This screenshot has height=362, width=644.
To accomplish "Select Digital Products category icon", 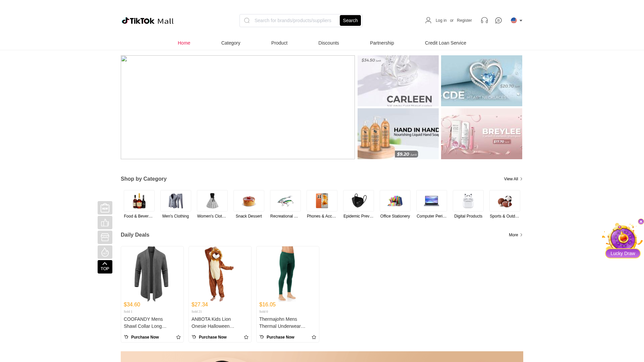I will point(468,201).
